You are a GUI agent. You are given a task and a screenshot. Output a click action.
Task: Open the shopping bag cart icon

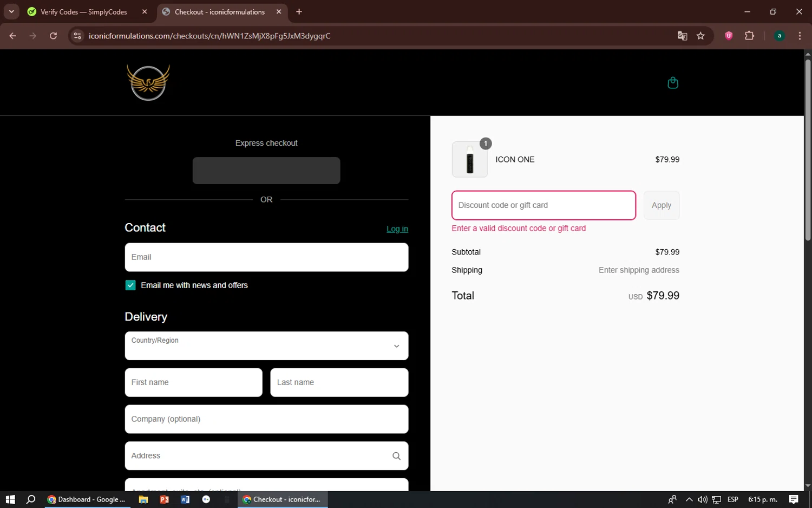[673, 83]
